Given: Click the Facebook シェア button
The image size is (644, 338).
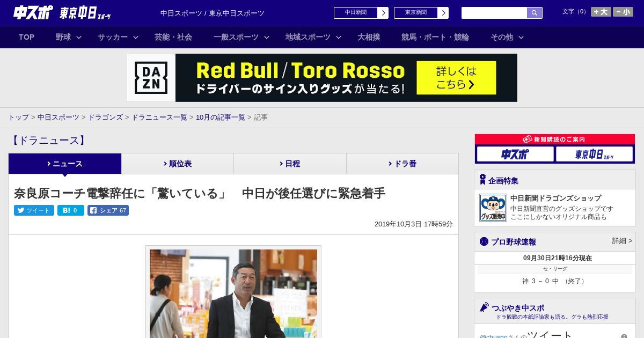Looking at the screenshot, I should point(108,210).
